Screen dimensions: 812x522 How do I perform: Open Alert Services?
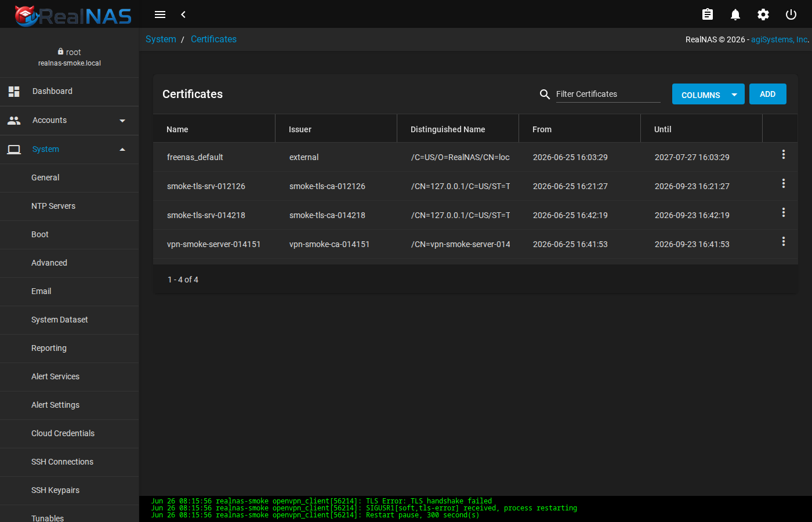click(70, 376)
